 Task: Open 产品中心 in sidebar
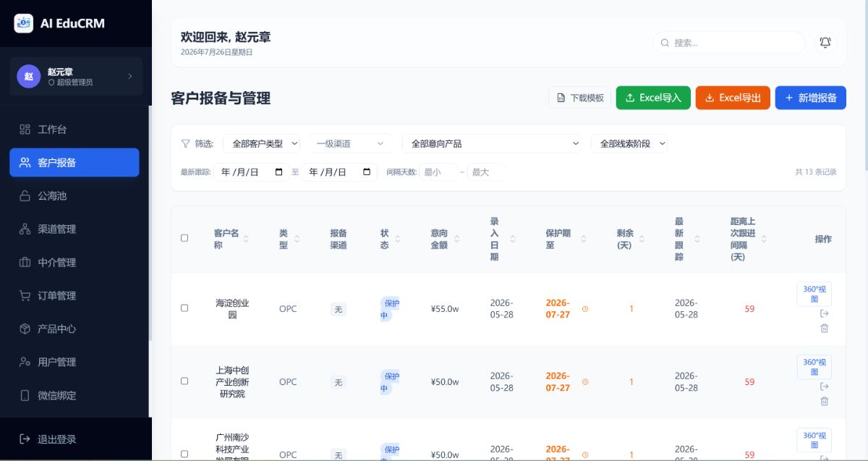(x=75, y=329)
